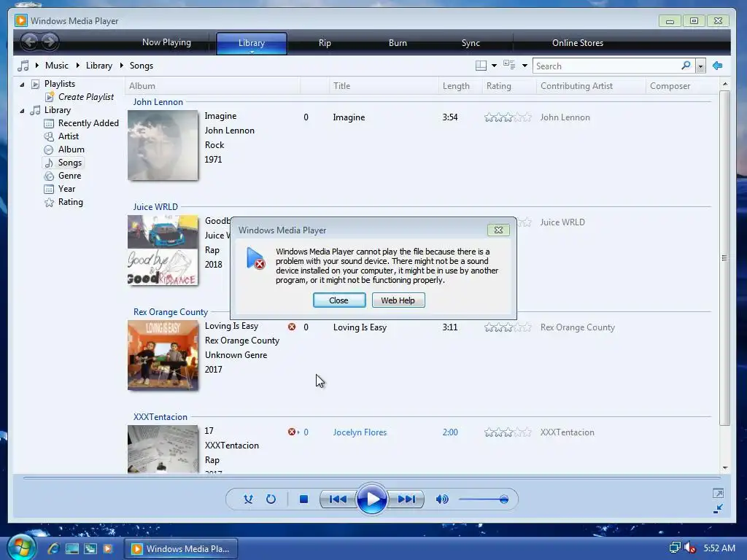Click in the Search input field
This screenshot has width=747, height=560.
coord(606,66)
